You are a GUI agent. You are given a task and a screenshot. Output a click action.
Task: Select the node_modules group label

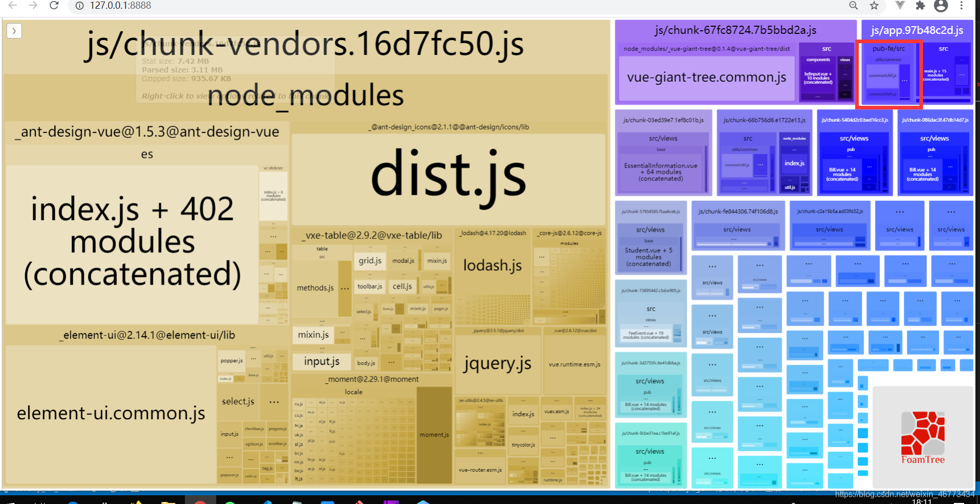[305, 96]
